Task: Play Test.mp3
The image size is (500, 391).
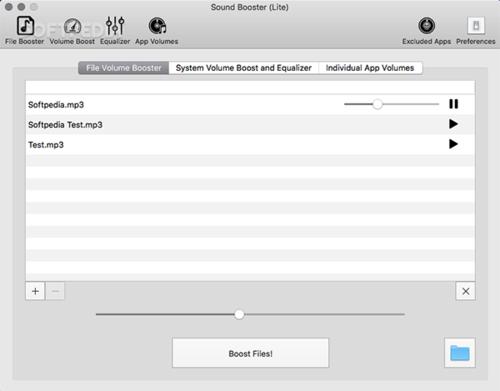Action: (x=453, y=144)
